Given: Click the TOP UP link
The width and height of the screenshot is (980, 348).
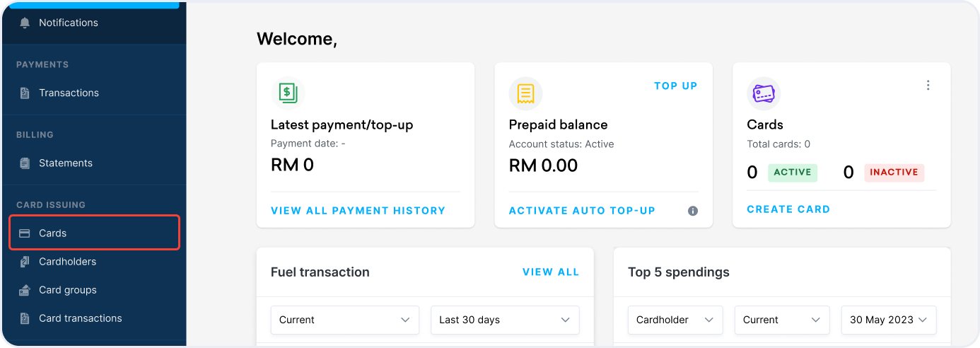Looking at the screenshot, I should (x=675, y=86).
